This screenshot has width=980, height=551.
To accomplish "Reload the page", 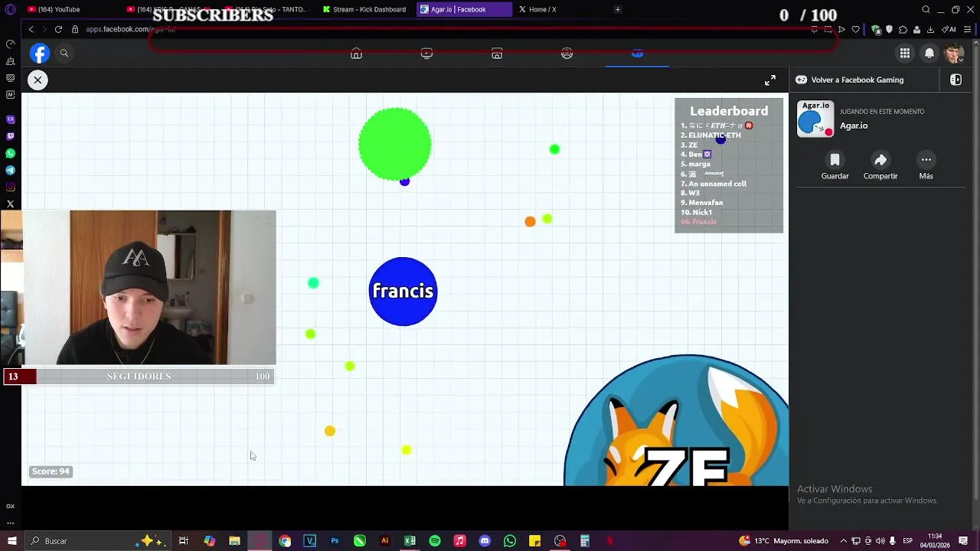I will [58, 29].
